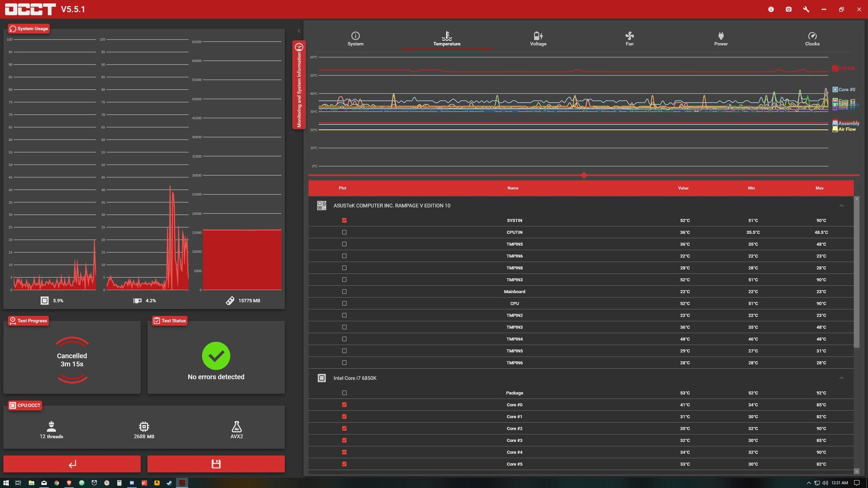
Task: Click the SYSTIN legend swatch on the graph
Action: tap(835, 69)
